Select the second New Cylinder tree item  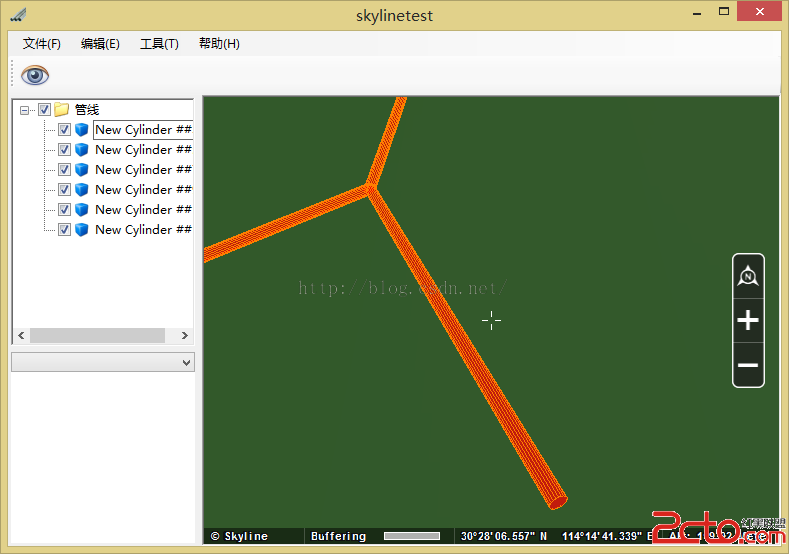(x=143, y=150)
